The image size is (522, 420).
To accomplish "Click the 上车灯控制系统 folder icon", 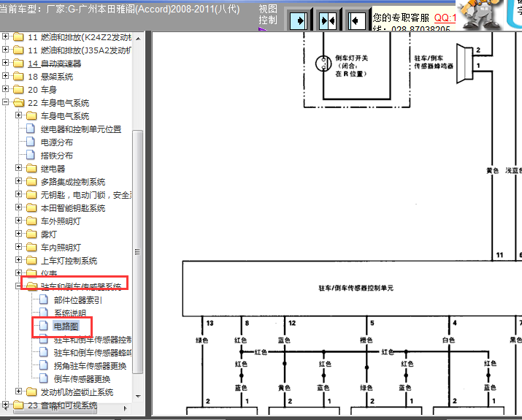I will click(31, 261).
